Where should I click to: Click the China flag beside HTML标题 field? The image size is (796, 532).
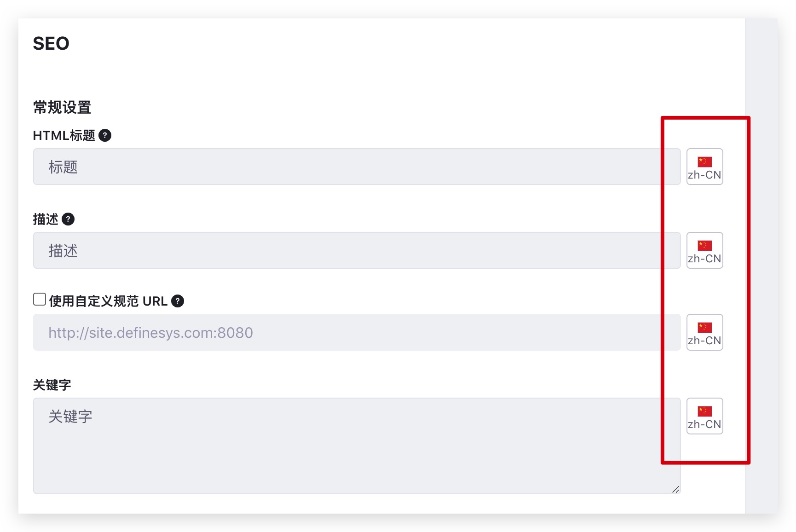(704, 162)
